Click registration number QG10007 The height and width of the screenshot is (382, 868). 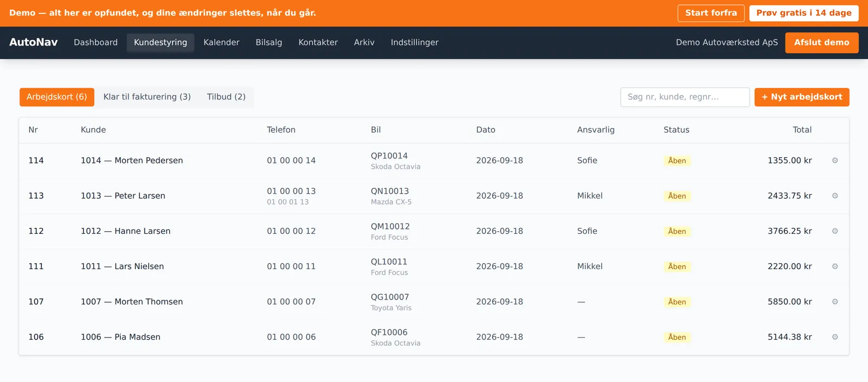click(x=390, y=297)
